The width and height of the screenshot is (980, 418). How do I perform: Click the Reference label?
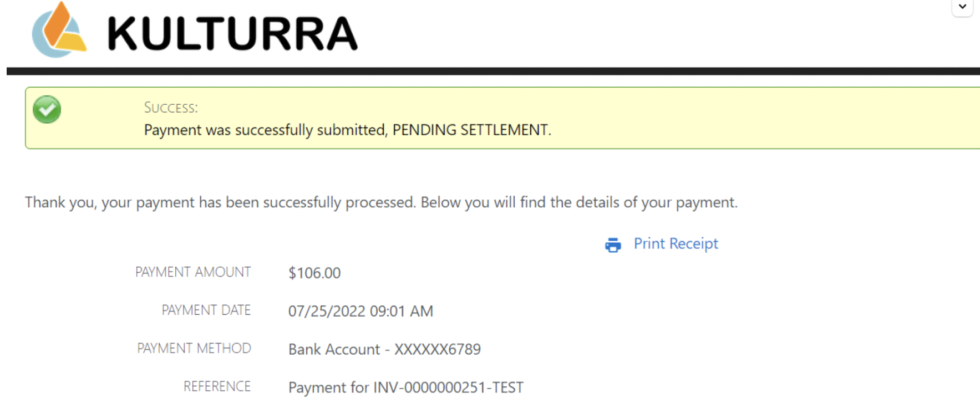[x=217, y=386]
